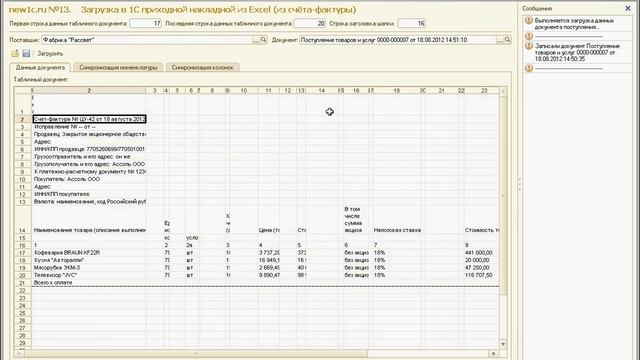The image size is (640, 360).
Task: Click Поставщик field 'Фабрика "Рассвет"'
Action: [x=147, y=40]
